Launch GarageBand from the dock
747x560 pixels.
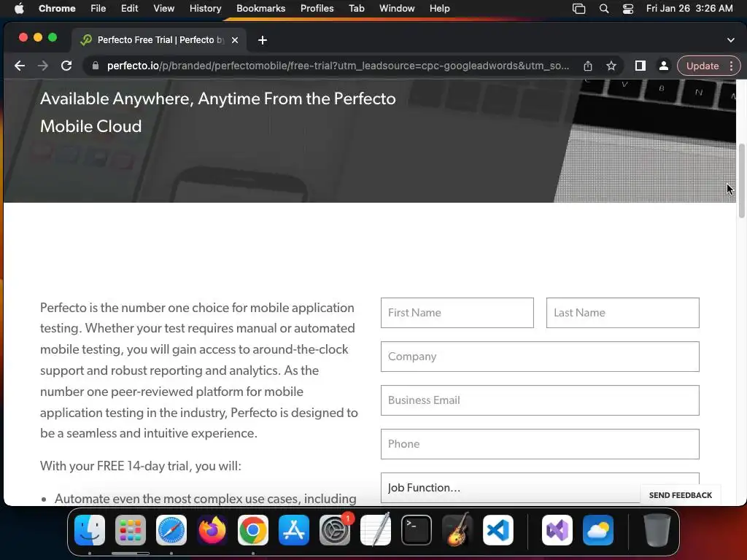(x=457, y=530)
